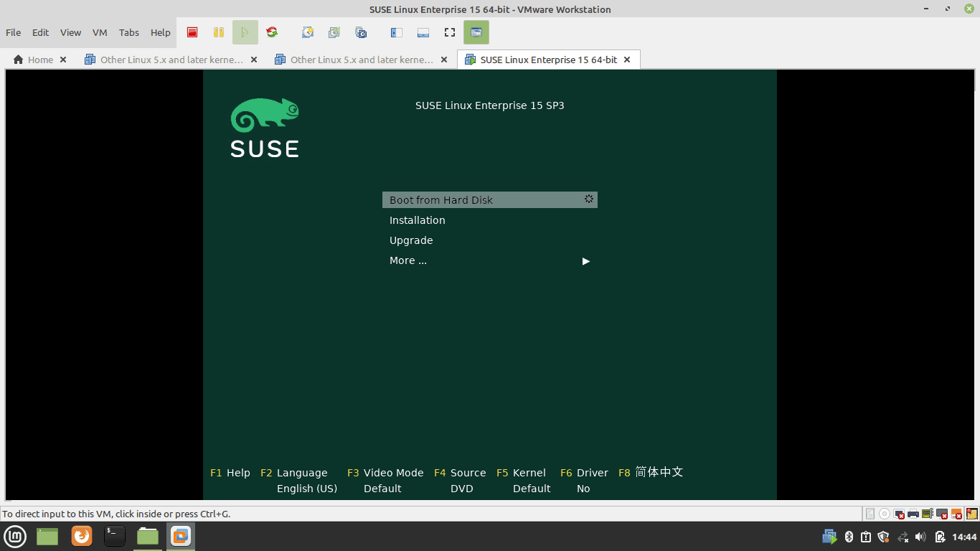
Task: Click the VMware Workstation taskbar window button
Action: [181, 536]
